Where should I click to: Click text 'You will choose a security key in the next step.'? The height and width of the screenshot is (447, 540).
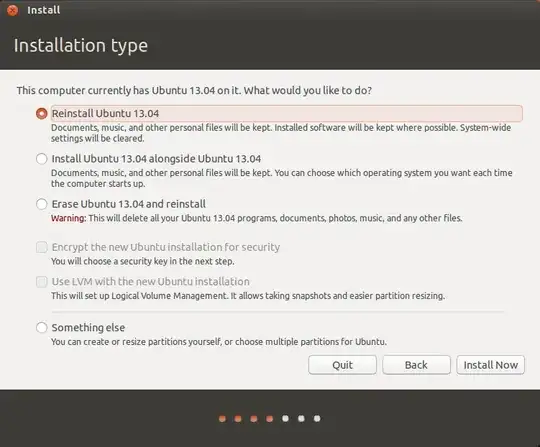[x=143, y=261]
